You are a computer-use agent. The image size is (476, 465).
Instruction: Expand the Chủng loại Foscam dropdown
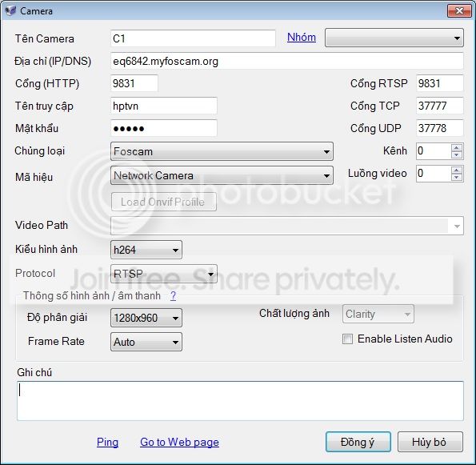point(222,151)
